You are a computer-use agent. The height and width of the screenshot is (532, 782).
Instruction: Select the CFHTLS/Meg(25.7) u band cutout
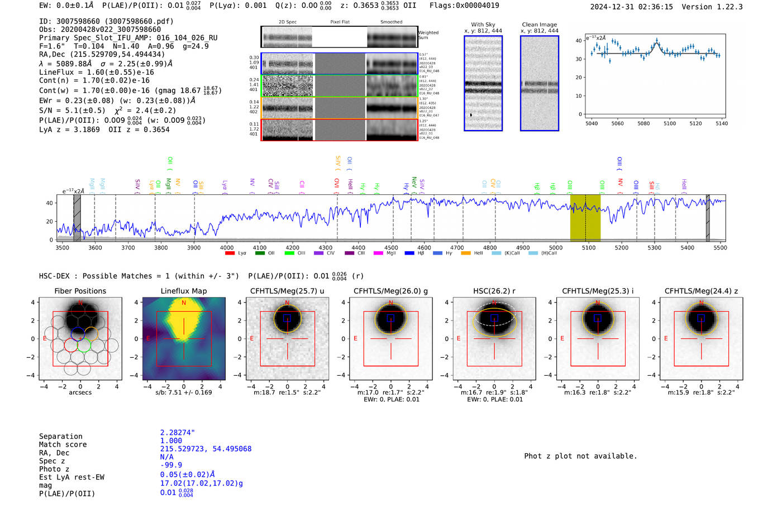(287, 338)
